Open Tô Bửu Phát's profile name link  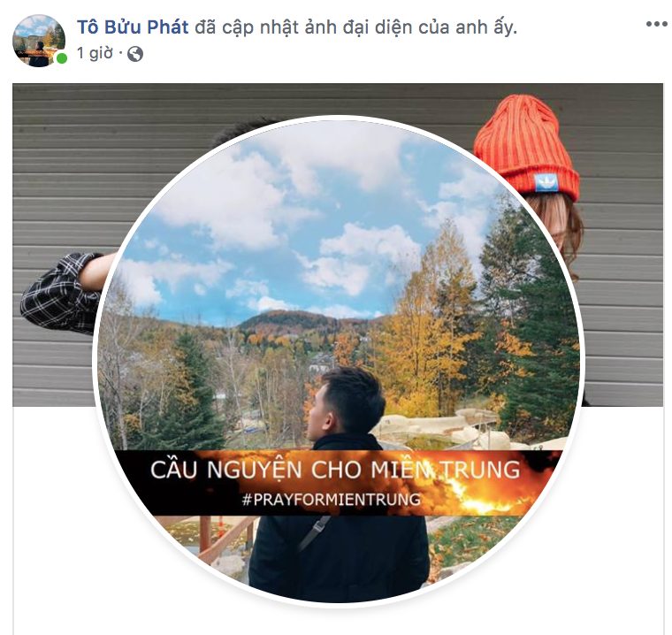(x=133, y=27)
